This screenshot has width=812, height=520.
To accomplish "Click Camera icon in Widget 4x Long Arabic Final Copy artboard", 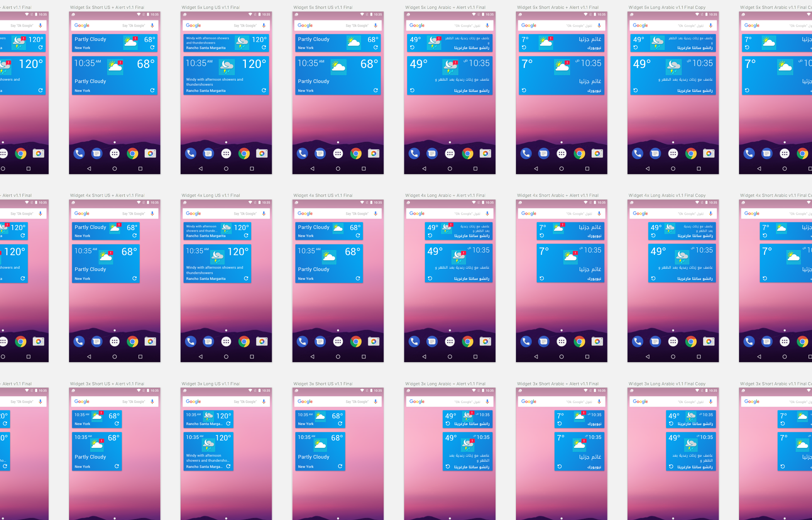I will tap(709, 342).
